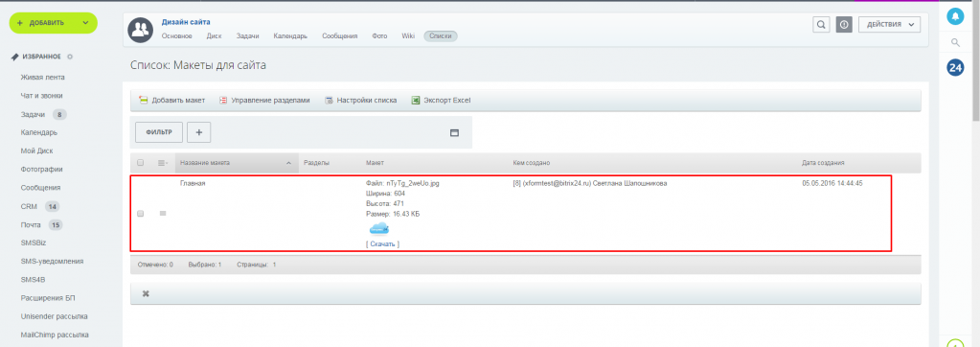The image size is (980, 347).
Task: Click the right sidebar search icon
Action: pos(955,42)
